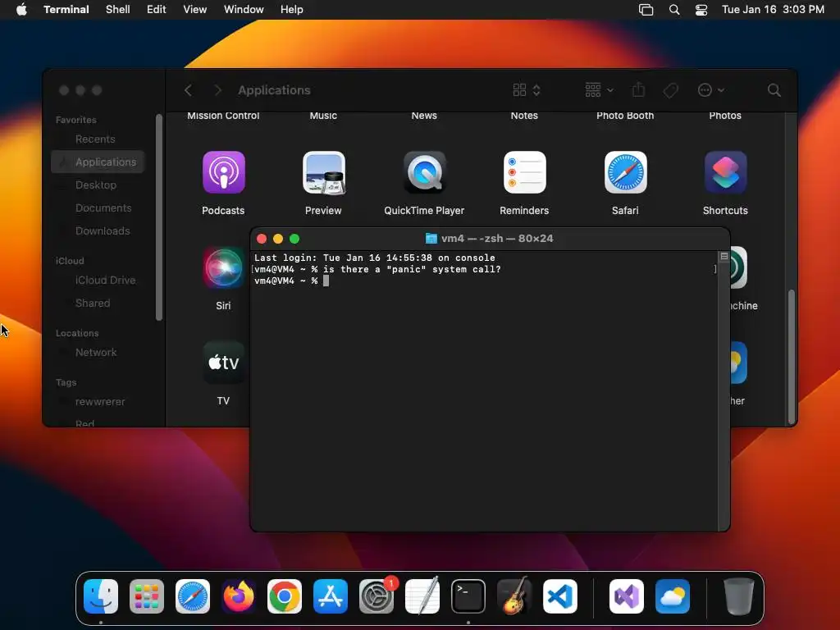Open the Help menu
The image size is (840, 630).
(292, 10)
